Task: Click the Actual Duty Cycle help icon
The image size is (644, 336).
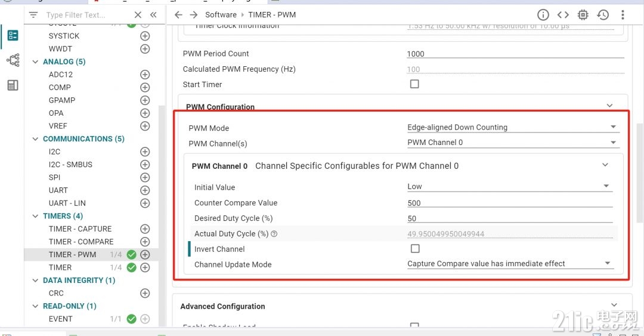Action: (x=274, y=234)
